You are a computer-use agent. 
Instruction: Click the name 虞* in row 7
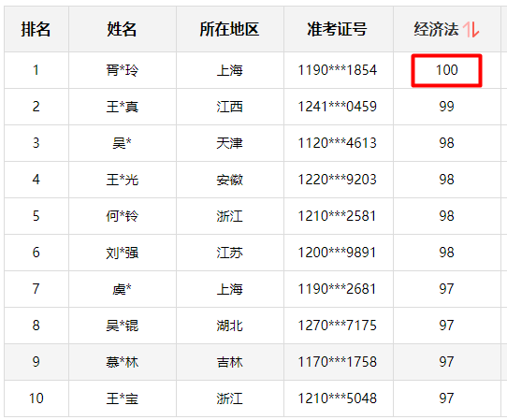pyautogui.click(x=122, y=289)
